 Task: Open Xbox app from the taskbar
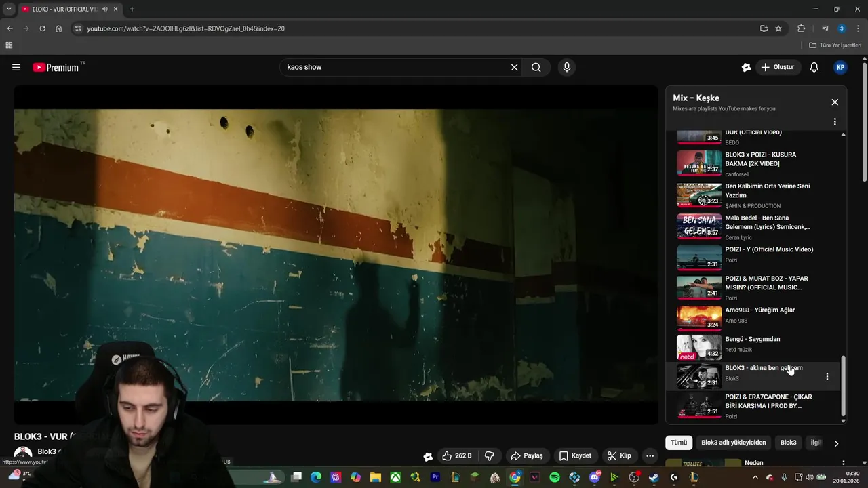click(x=396, y=477)
